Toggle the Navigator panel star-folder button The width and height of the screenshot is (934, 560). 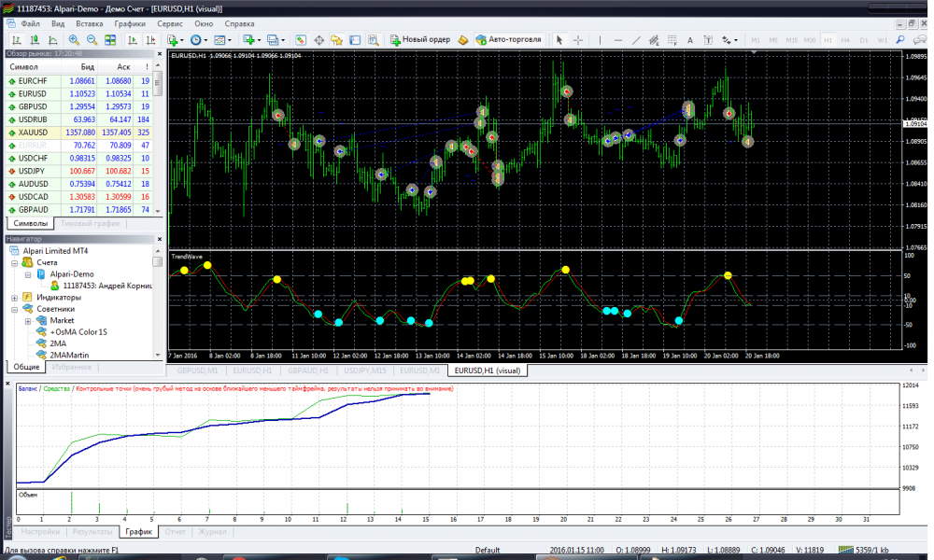tap(336, 40)
